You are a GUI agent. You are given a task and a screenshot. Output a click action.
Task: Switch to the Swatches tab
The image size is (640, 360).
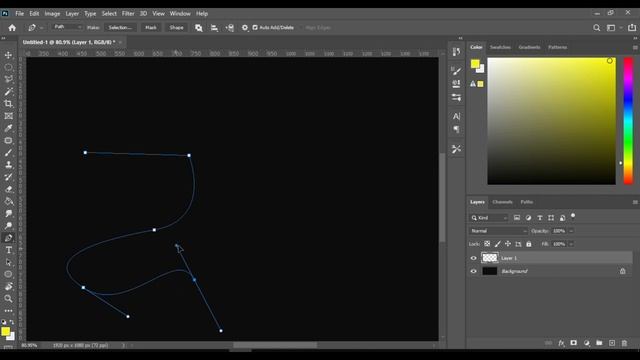coord(500,47)
